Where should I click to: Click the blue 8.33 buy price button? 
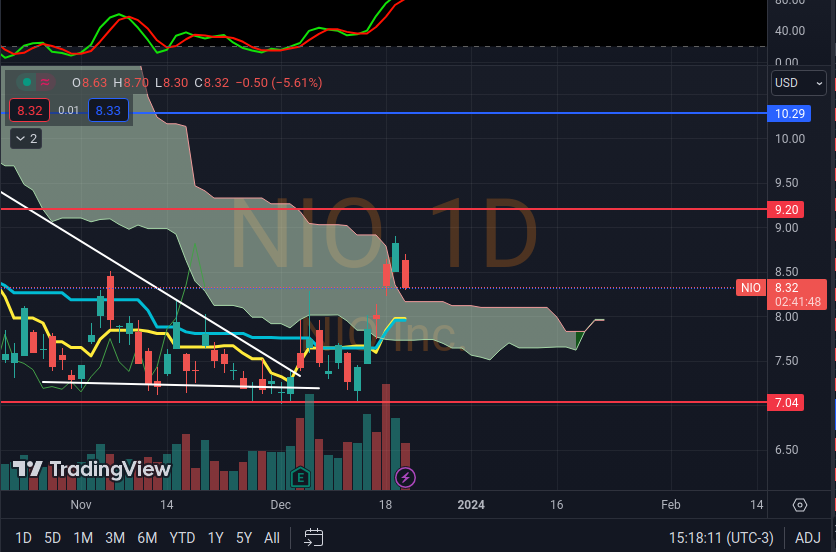pyautogui.click(x=108, y=110)
